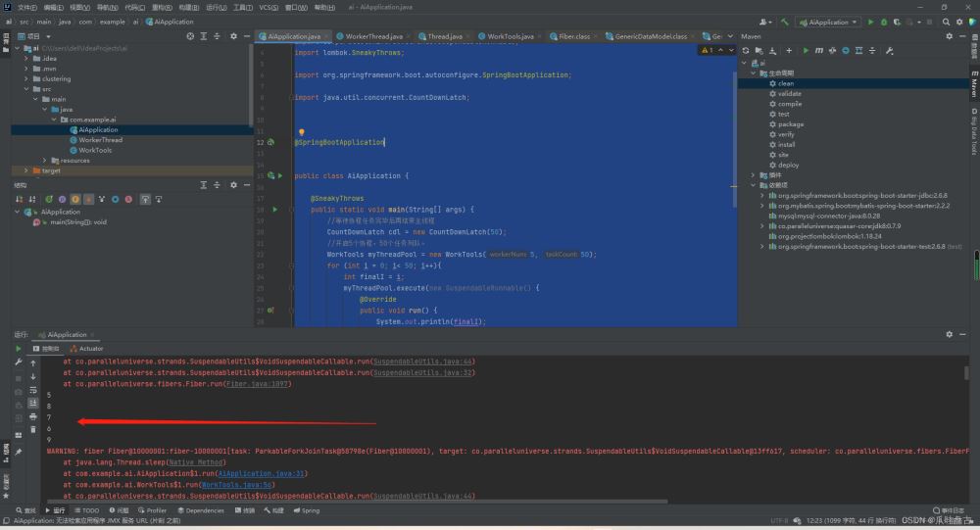The width and height of the screenshot is (980, 530).
Task: Open GenericDataModel.class tab
Action: pos(650,36)
